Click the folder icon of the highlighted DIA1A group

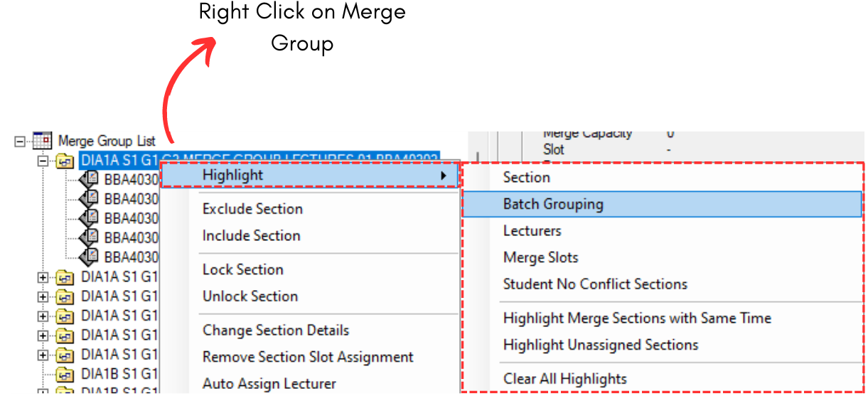tap(65, 161)
